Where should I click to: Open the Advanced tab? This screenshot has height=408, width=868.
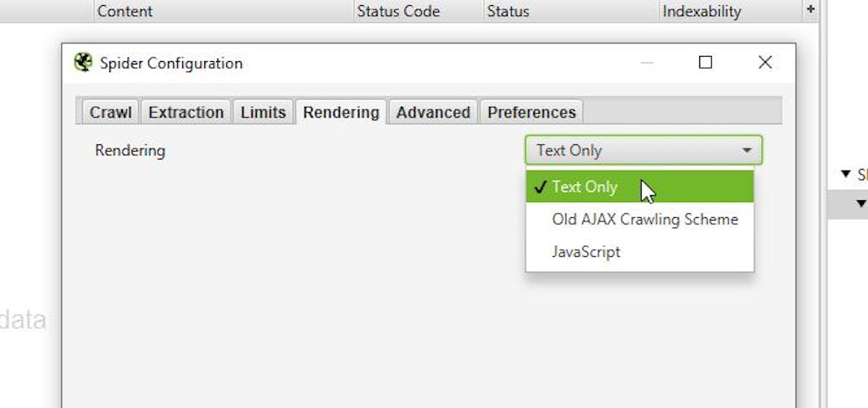coord(432,113)
